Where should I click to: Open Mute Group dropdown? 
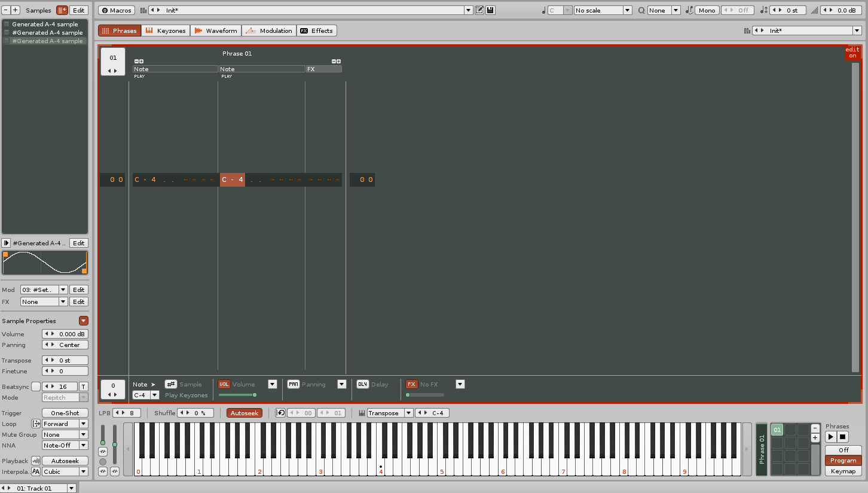pyautogui.click(x=65, y=434)
